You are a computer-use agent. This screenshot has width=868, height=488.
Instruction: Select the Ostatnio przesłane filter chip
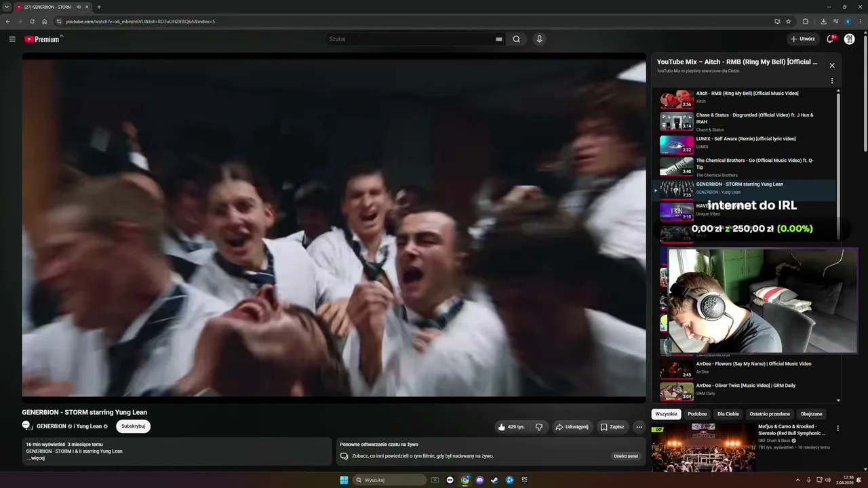[770, 414]
